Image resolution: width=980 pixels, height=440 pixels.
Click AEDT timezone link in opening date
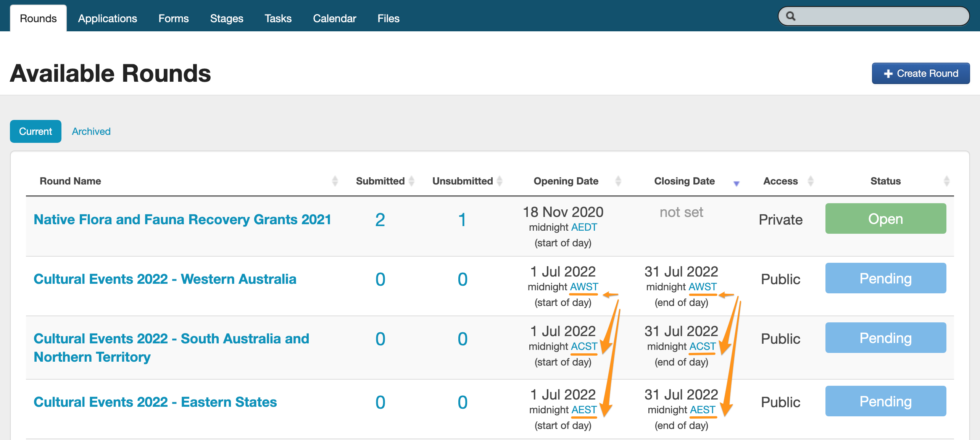point(584,227)
